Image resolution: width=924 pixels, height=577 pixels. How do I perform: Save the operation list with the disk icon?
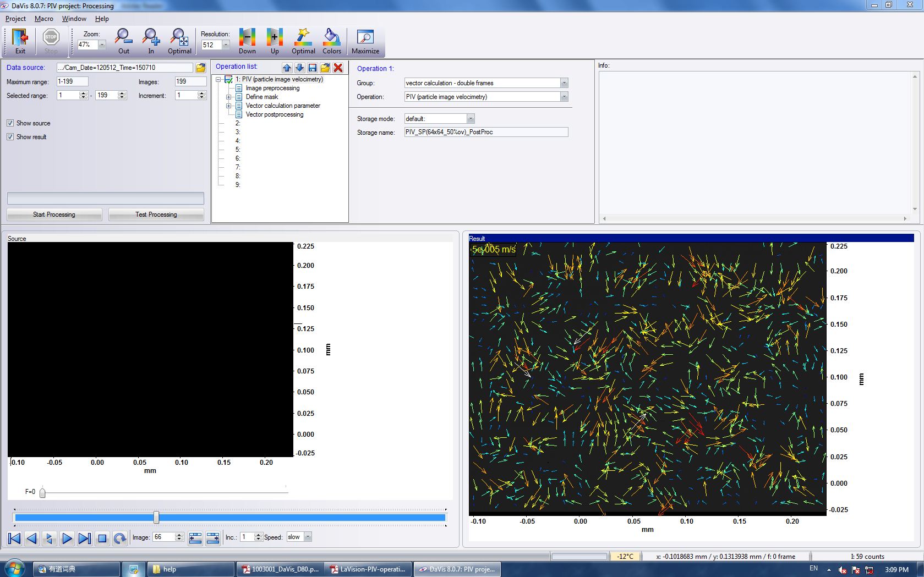point(312,68)
